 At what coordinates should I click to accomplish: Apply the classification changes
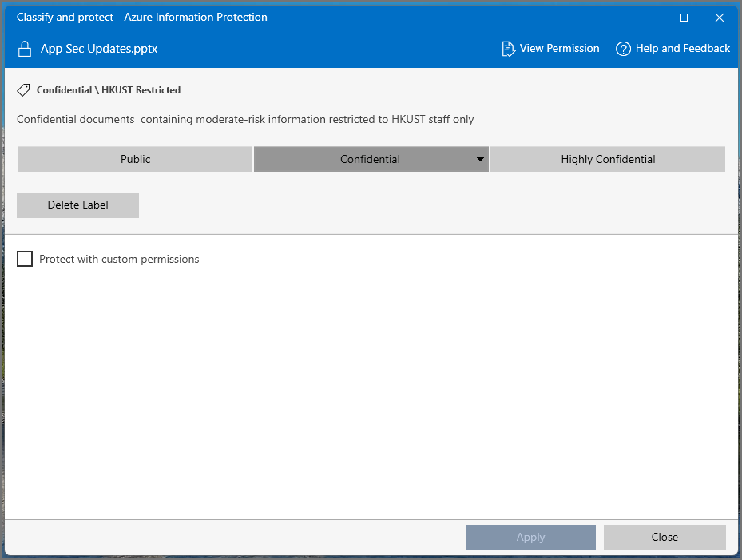pyautogui.click(x=530, y=538)
